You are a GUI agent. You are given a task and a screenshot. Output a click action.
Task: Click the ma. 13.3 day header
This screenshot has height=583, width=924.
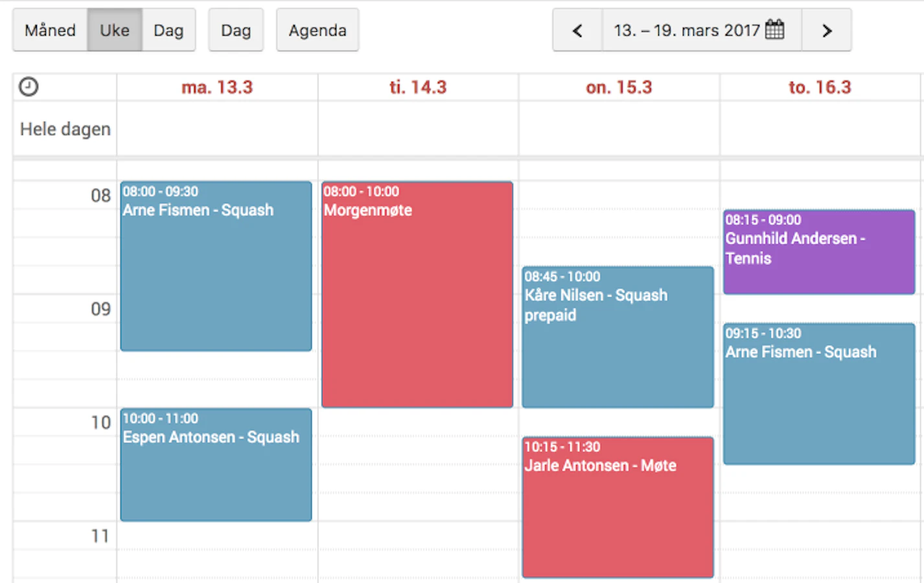217,87
